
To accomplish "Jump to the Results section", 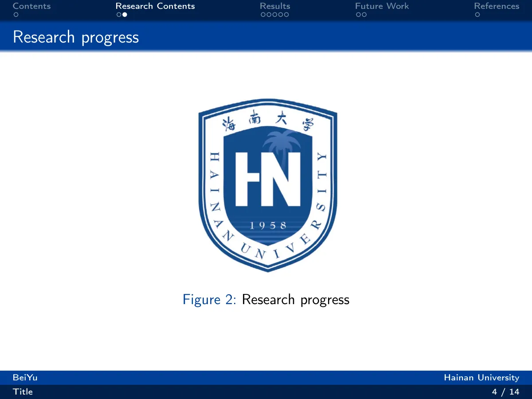I will (x=275, y=6).
